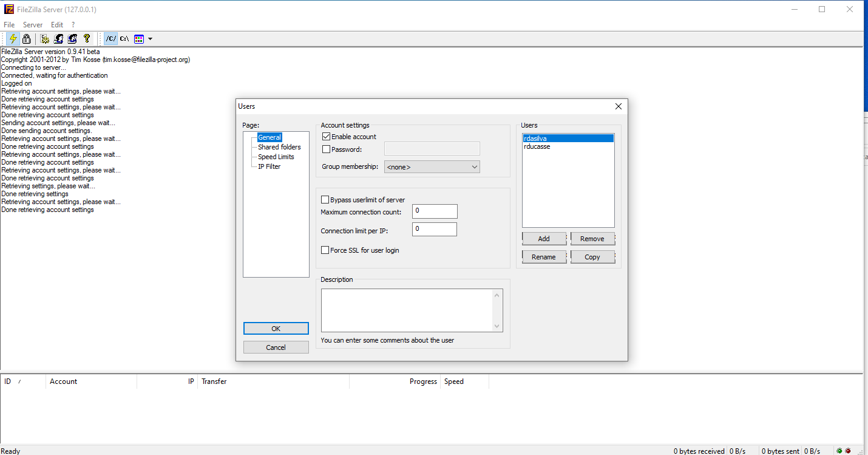Click OK button in Users dialog

pyautogui.click(x=276, y=328)
